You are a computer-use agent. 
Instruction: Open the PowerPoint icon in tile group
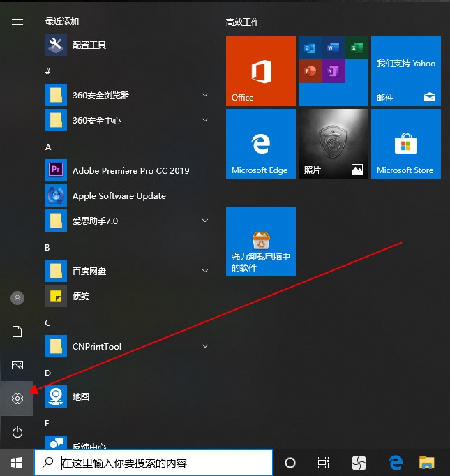point(310,71)
